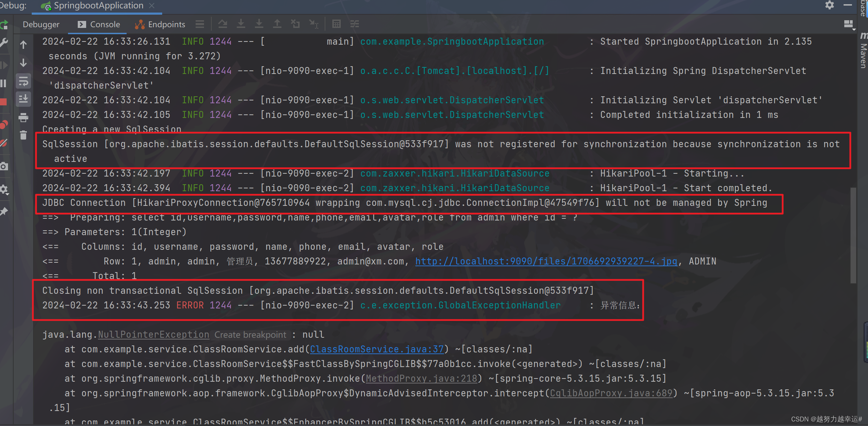Click the '==> Parameters: 1(Integer)' line
This screenshot has width=868, height=426.
tap(114, 232)
